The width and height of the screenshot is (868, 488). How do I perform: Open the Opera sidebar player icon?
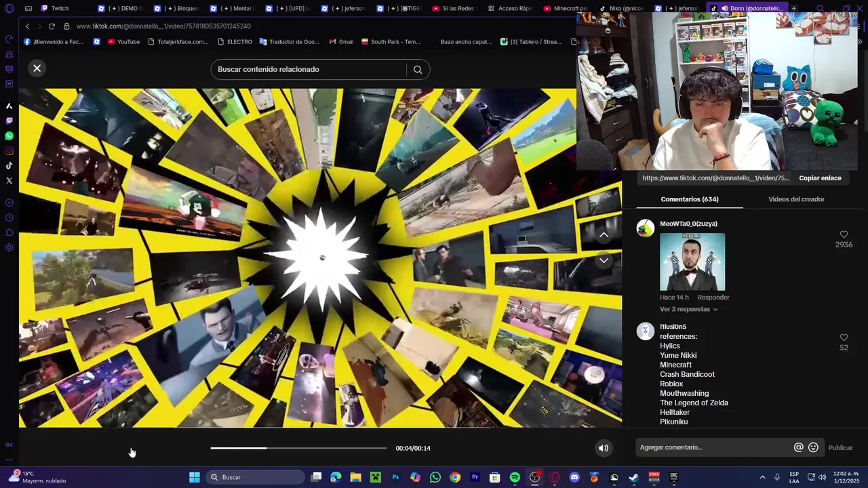point(9,203)
